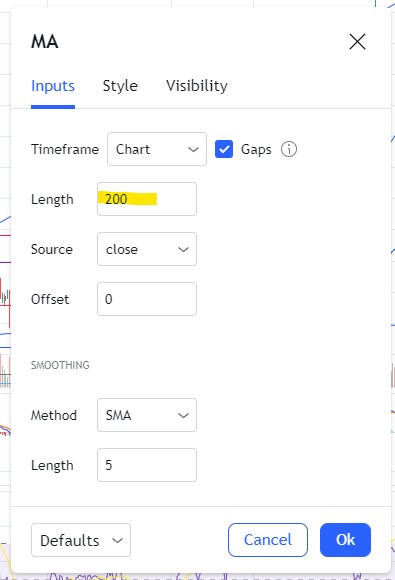This screenshot has width=395, height=580.
Task: Open the Defaults dropdown
Action: (x=81, y=540)
